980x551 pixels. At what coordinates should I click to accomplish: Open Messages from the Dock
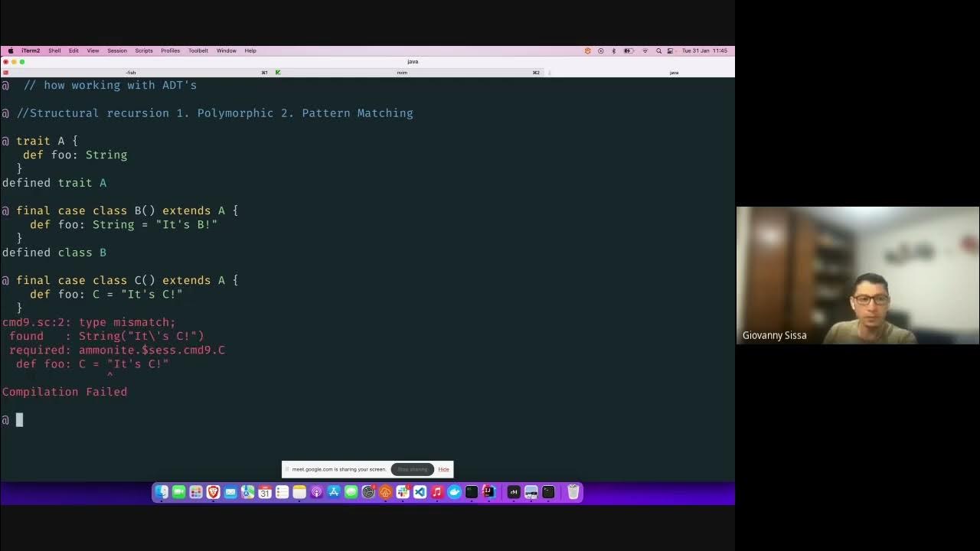[352, 492]
